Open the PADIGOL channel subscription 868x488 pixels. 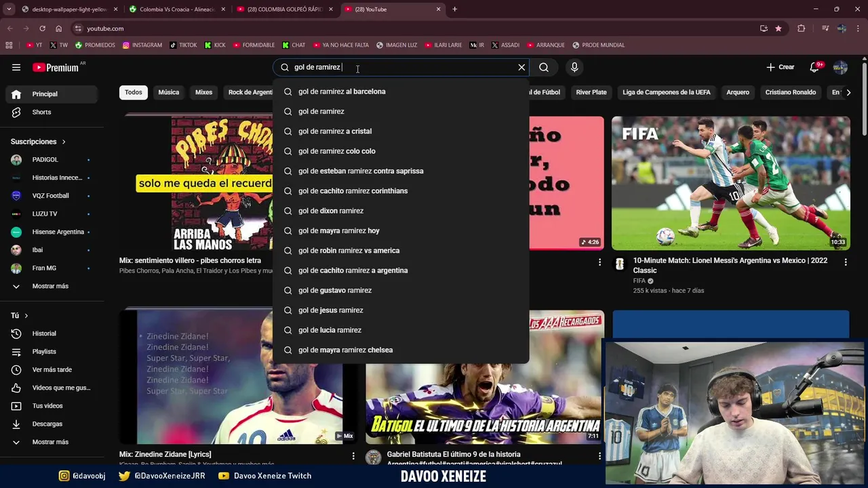(x=52, y=159)
